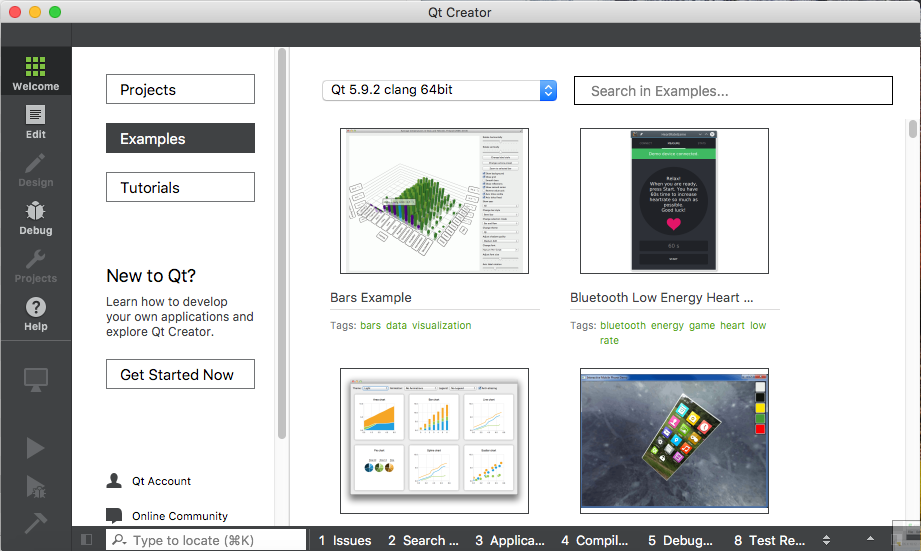Open the Qt 5.9.2 clang 64bit dropdown
The height and width of the screenshot is (551, 921).
click(x=439, y=90)
